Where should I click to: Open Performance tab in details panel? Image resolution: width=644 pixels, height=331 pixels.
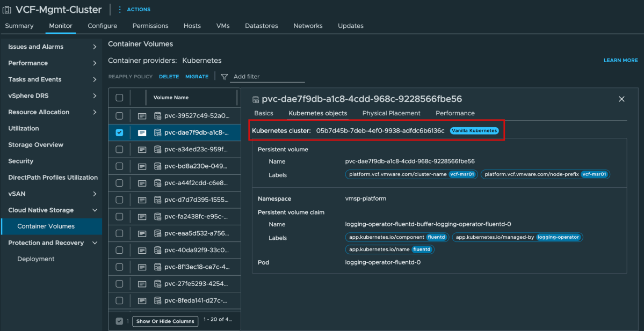pyautogui.click(x=455, y=113)
